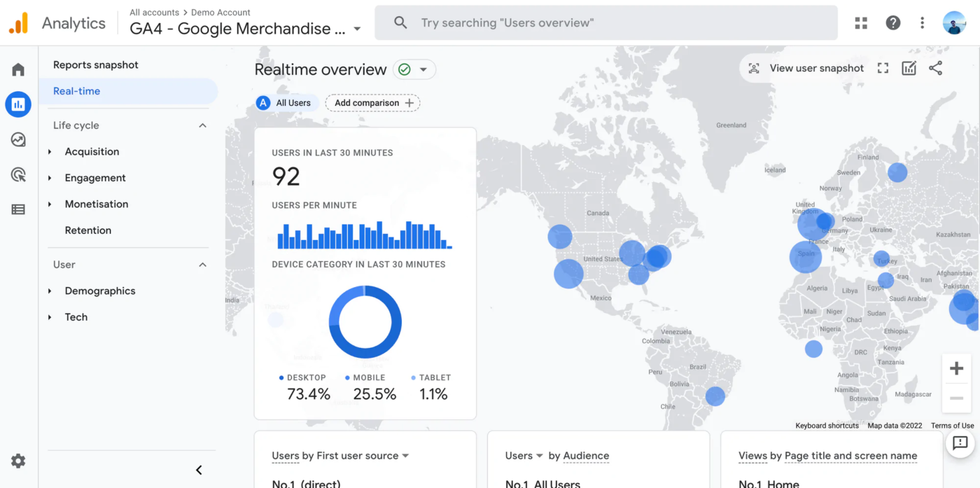Screen dimensions: 980x488
Task: Click the Google Analytics logo
Action: click(18, 23)
